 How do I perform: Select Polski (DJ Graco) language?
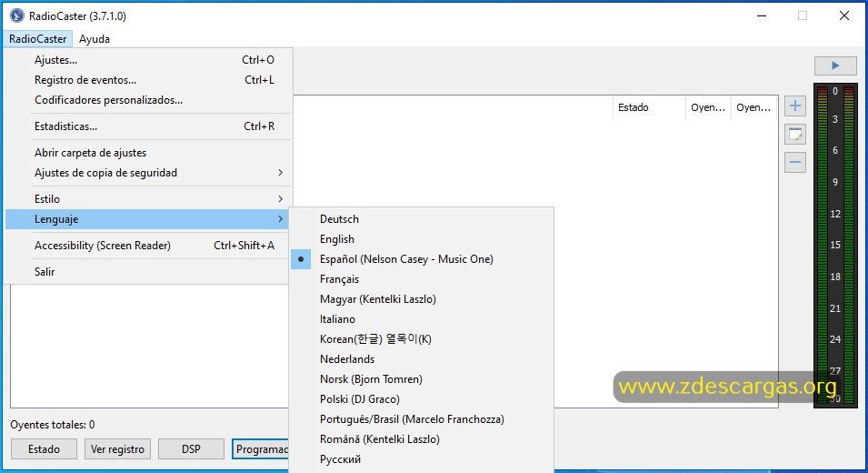tap(421, 398)
